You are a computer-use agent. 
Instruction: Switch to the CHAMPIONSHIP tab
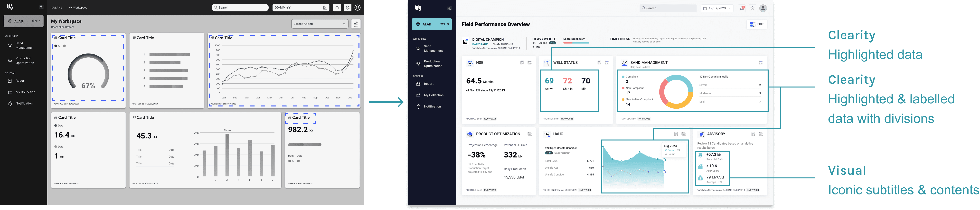503,44
